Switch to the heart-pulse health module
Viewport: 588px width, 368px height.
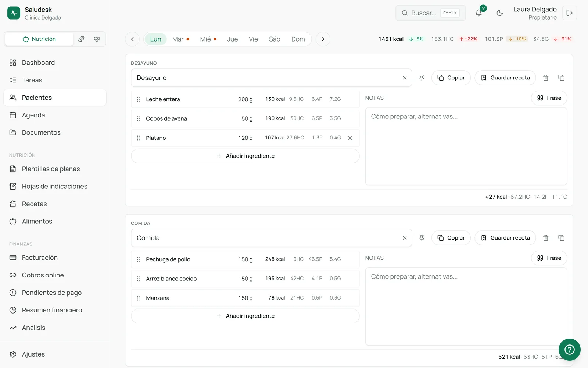click(x=97, y=39)
